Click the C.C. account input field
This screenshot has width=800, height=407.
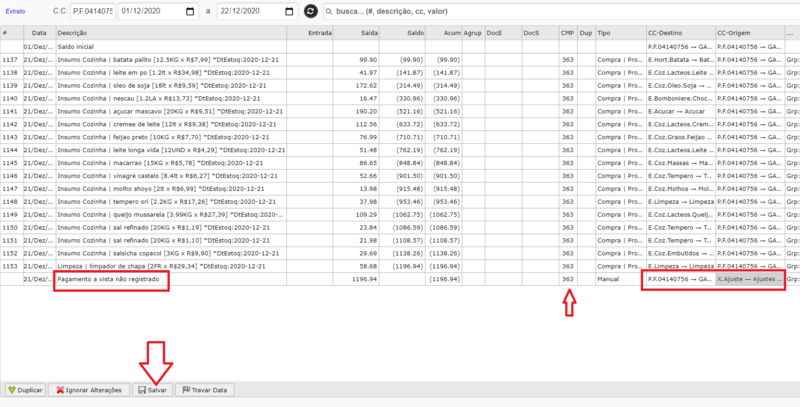click(92, 11)
